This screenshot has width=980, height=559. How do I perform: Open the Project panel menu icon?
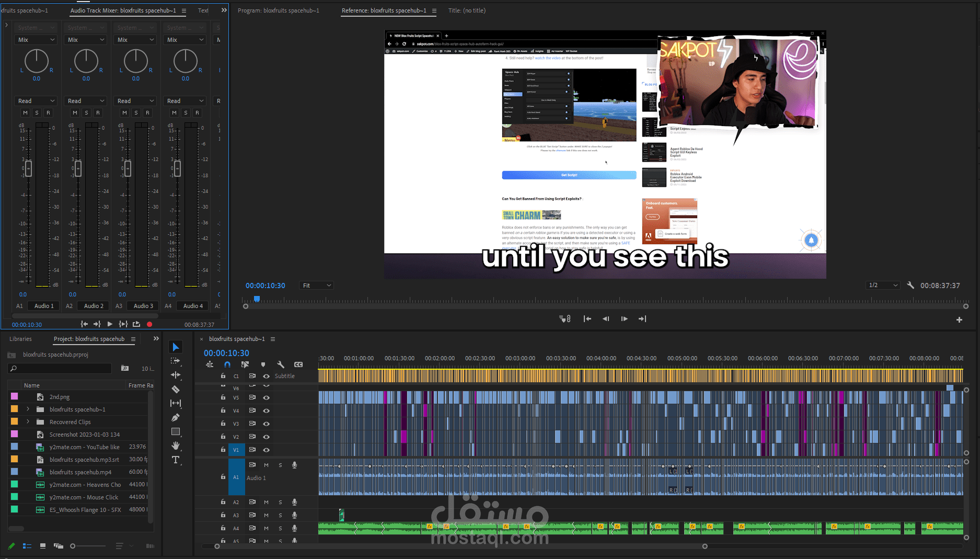pos(133,339)
